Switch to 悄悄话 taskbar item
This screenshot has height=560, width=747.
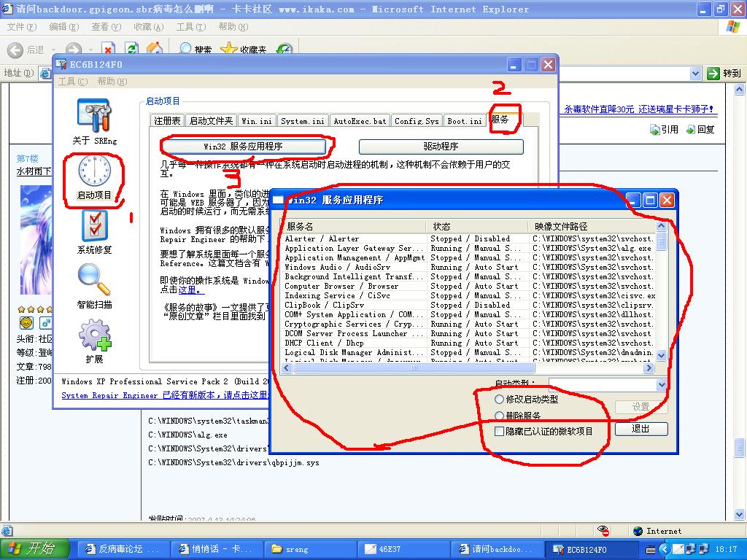[x=217, y=549]
